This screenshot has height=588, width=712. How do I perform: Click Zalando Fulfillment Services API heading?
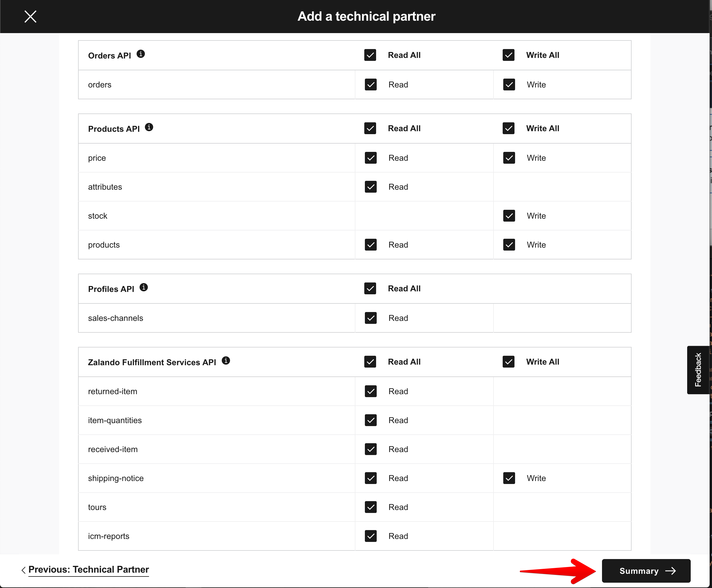click(152, 362)
